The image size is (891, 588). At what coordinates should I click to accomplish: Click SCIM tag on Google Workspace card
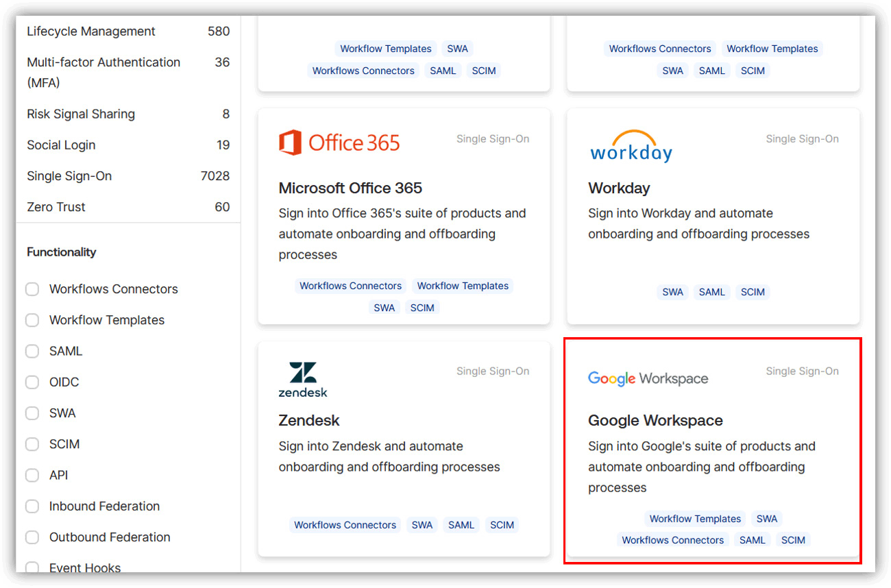click(793, 540)
